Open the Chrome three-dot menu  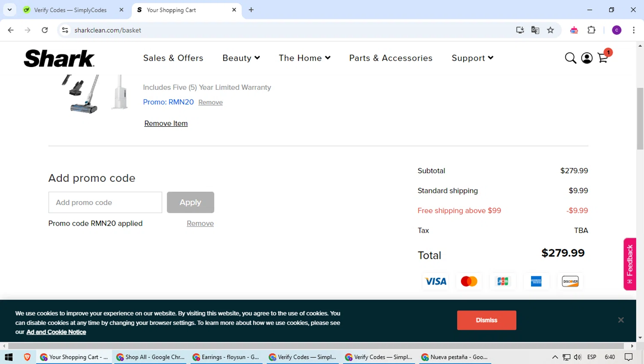(634, 30)
